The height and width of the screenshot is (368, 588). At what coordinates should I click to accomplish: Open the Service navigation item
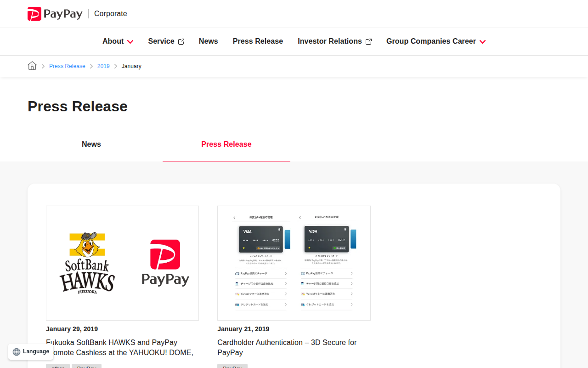click(x=161, y=41)
